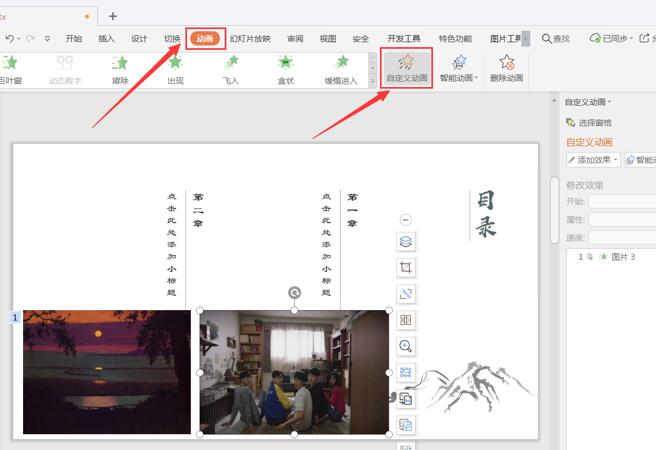Click the blue frame border floating icon

(x=406, y=372)
